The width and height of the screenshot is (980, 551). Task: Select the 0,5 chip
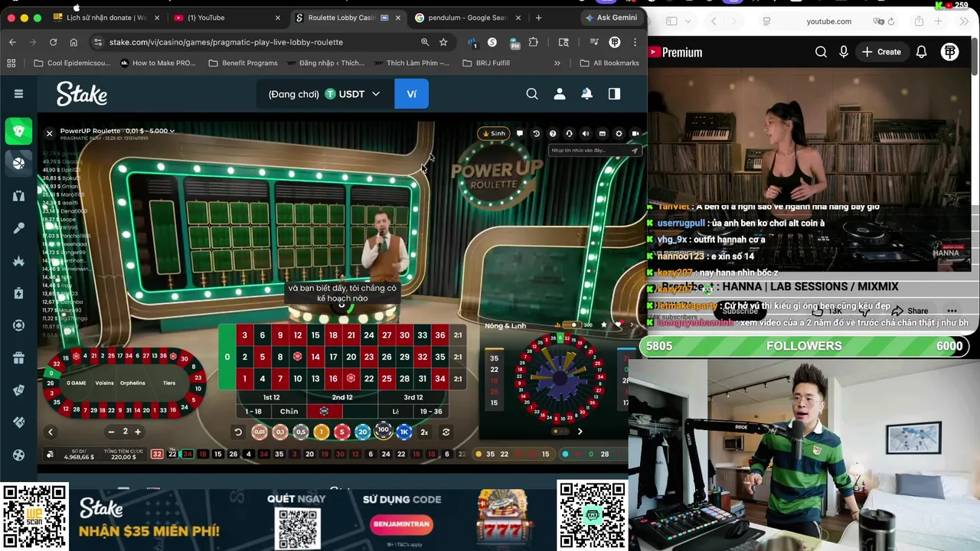click(x=301, y=432)
